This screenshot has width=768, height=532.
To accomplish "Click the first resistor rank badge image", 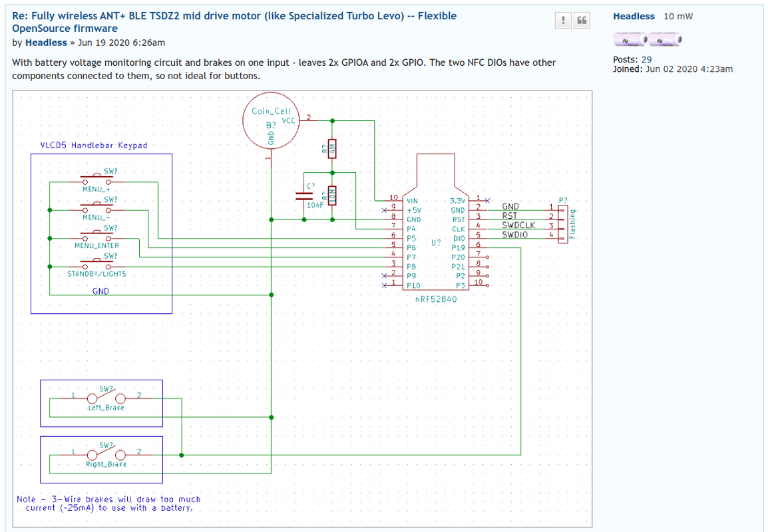I will tap(630, 40).
